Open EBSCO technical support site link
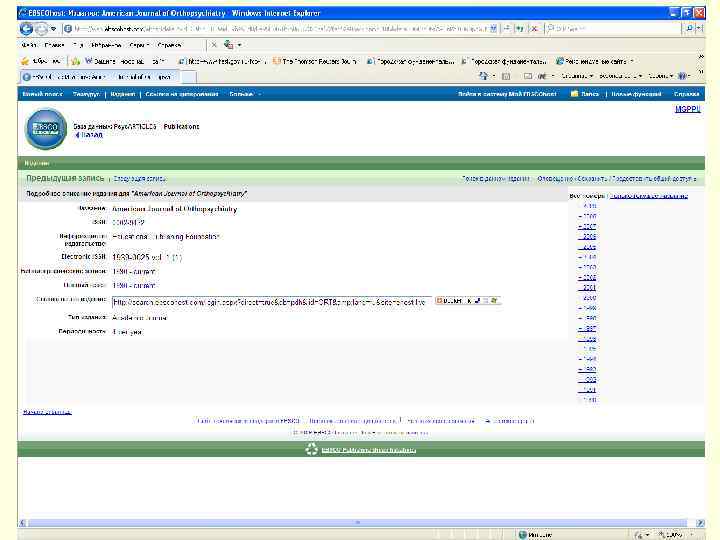Image resolution: width=720 pixels, height=540 pixels. [x=248, y=421]
